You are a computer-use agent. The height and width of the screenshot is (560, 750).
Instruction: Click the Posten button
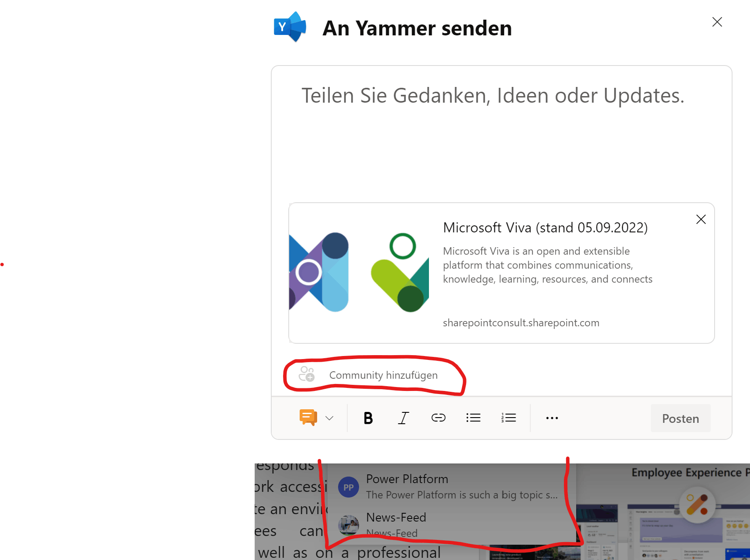click(x=681, y=418)
